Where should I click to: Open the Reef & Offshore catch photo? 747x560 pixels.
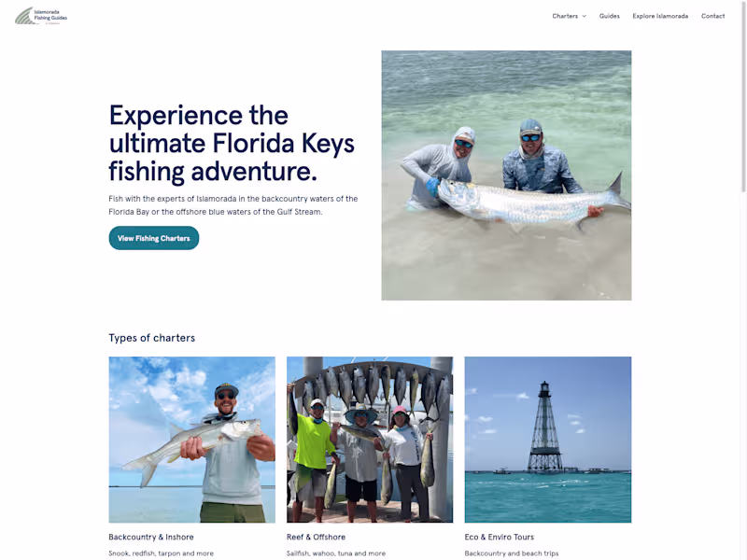click(x=370, y=440)
